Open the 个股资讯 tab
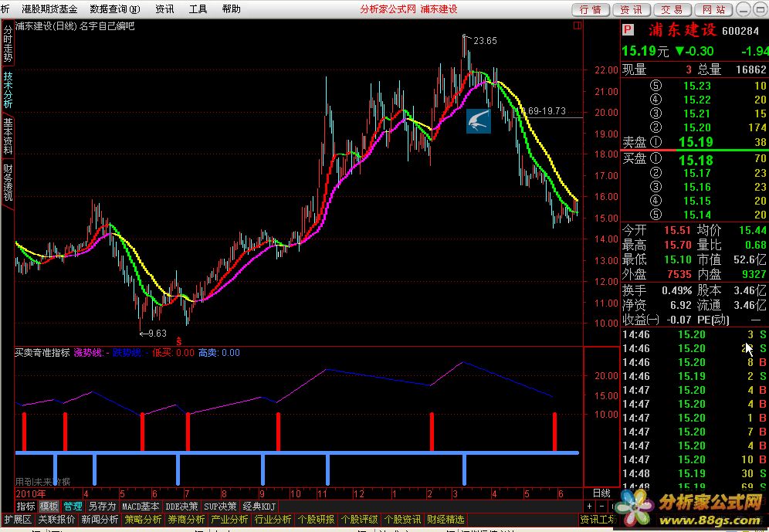This screenshot has width=769, height=532. point(401,519)
